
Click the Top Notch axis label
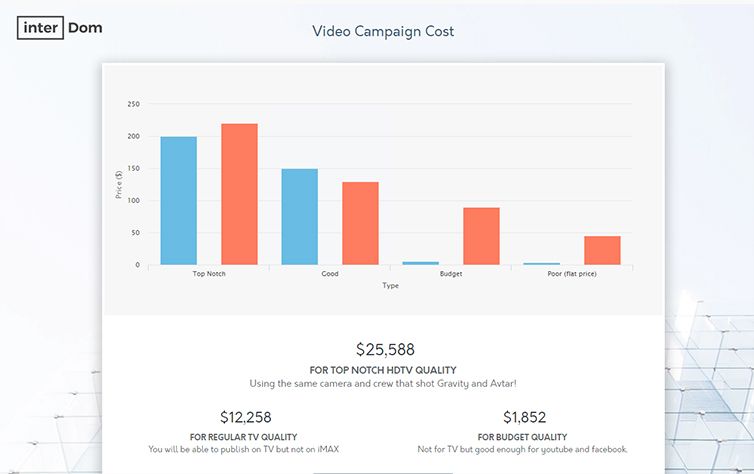(x=208, y=273)
